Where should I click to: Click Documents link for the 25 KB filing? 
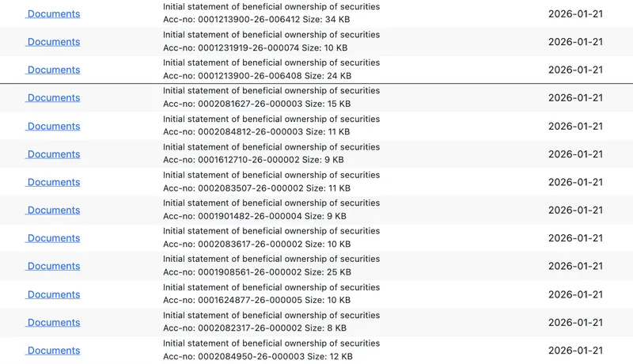point(53,266)
